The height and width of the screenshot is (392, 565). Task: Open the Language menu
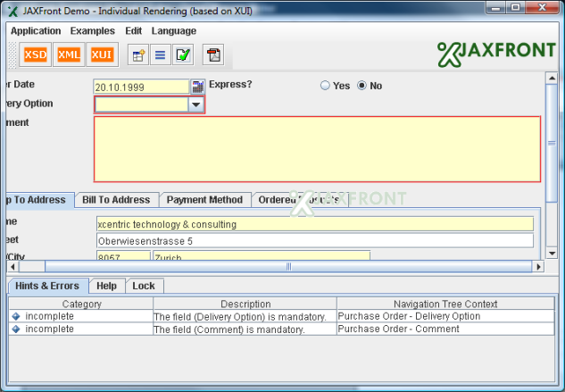point(174,30)
